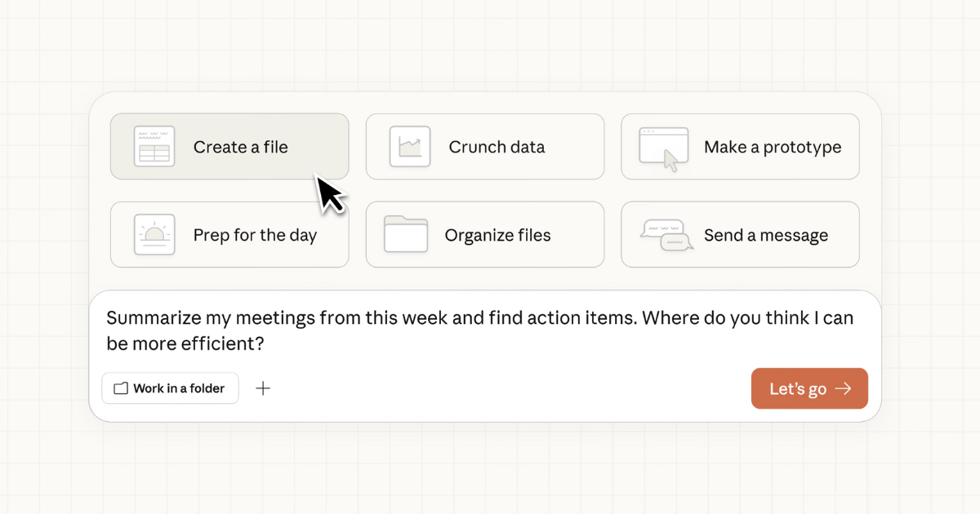Open the plus attachment menu
Image resolution: width=980 pixels, height=514 pixels.
(x=263, y=388)
